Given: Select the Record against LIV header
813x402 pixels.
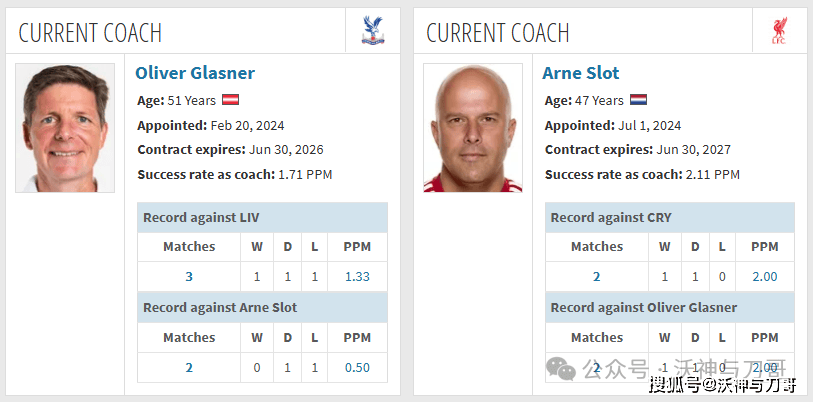Looking at the screenshot, I should coord(262,217).
